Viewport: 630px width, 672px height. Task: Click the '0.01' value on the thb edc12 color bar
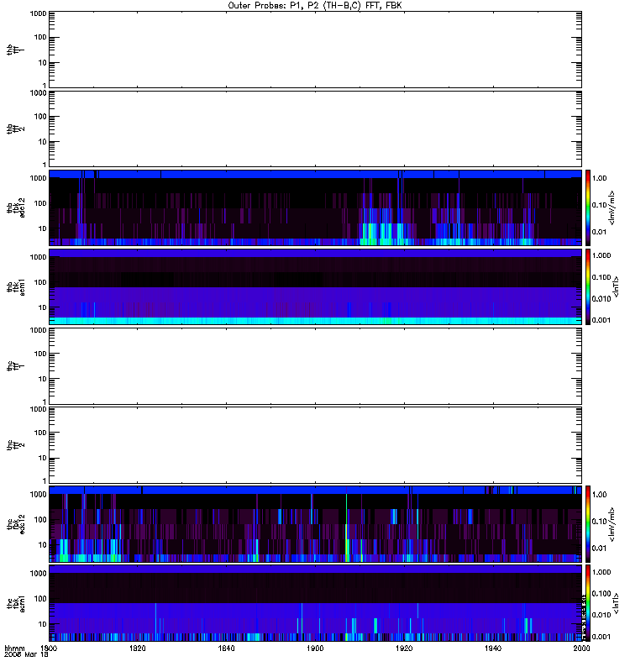[x=600, y=232]
